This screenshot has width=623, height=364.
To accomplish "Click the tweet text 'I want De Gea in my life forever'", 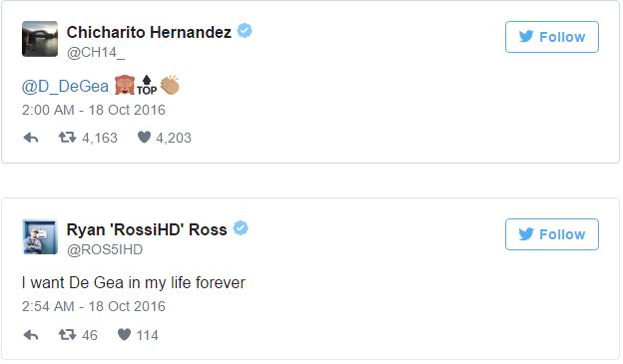I will pos(134,283).
